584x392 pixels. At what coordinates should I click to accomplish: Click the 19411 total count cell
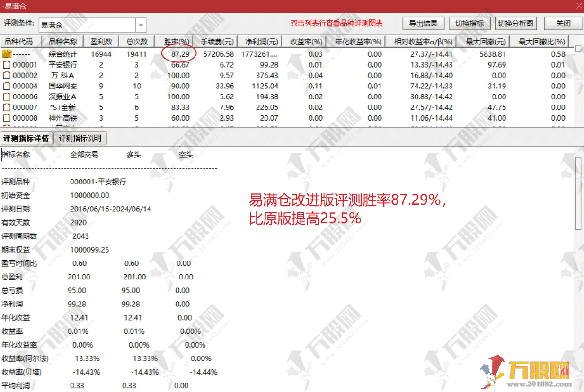[x=137, y=54]
